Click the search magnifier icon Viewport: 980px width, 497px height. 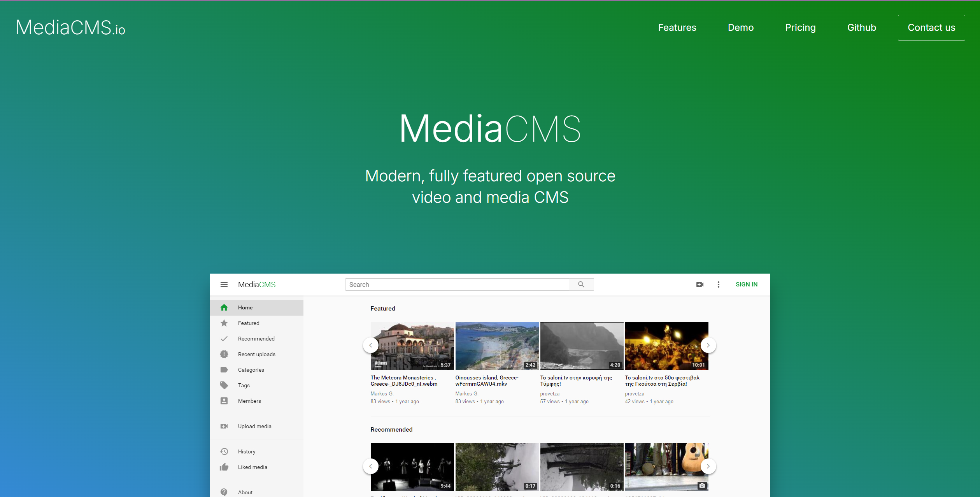(x=581, y=285)
